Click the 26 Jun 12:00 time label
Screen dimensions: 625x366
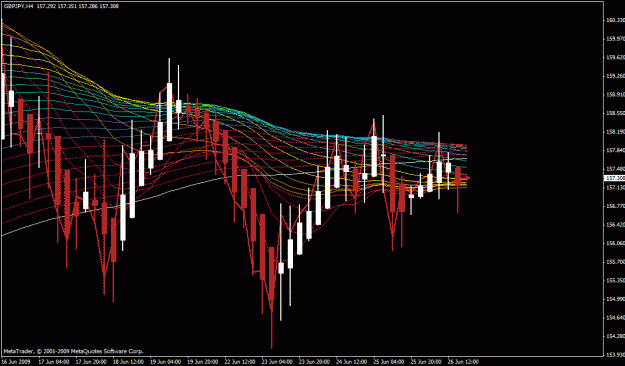464,362
